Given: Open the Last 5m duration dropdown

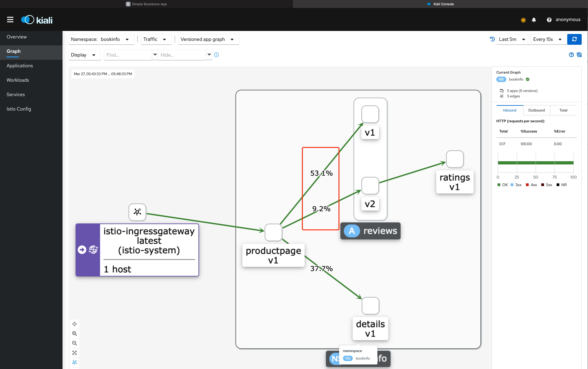Looking at the screenshot, I should pos(513,39).
